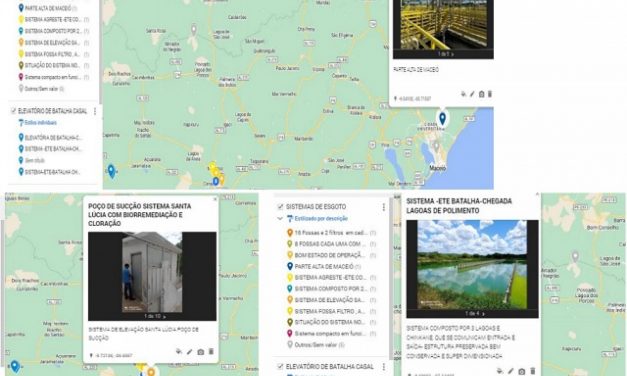Screen dimensions: 627x376
Task: Open the three-dot menu of ELEVATÓRIO DE BATALHA CASAL above Estilos individuais
Action: tap(95, 111)
